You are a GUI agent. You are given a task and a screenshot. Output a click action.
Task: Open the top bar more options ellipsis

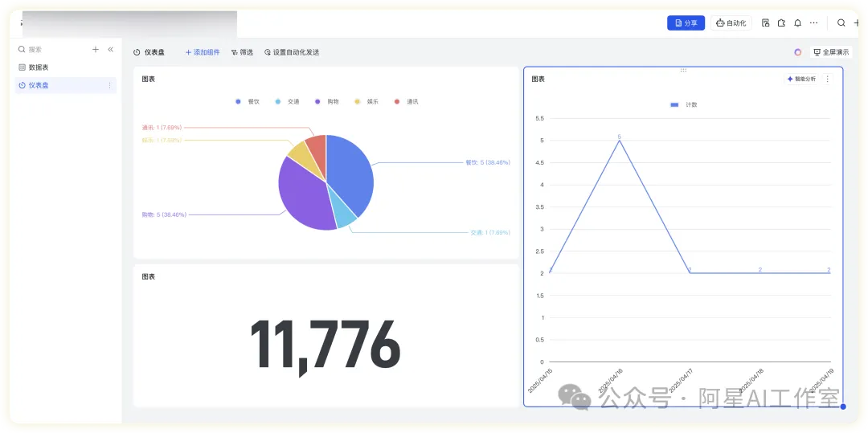click(x=813, y=23)
